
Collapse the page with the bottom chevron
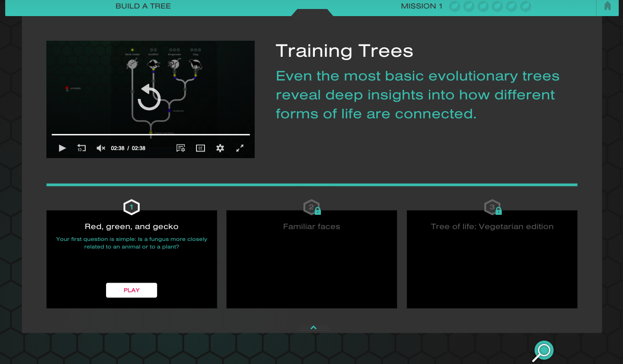click(313, 327)
